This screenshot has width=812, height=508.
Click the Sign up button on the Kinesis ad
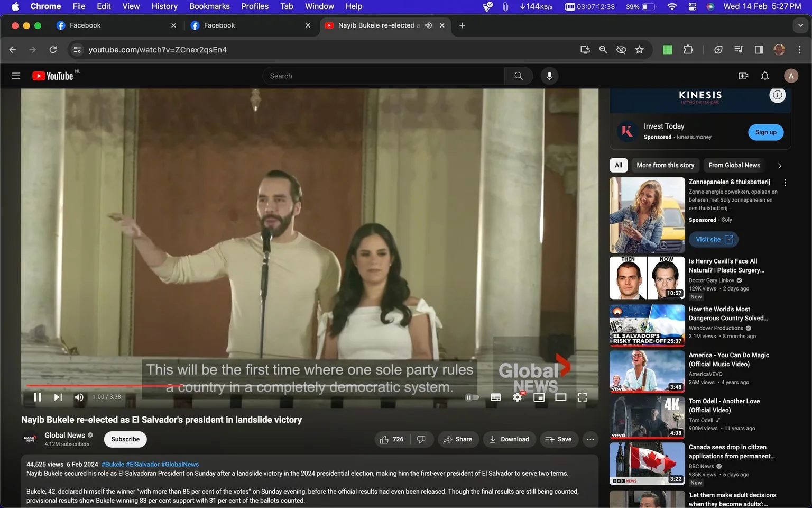pyautogui.click(x=765, y=132)
